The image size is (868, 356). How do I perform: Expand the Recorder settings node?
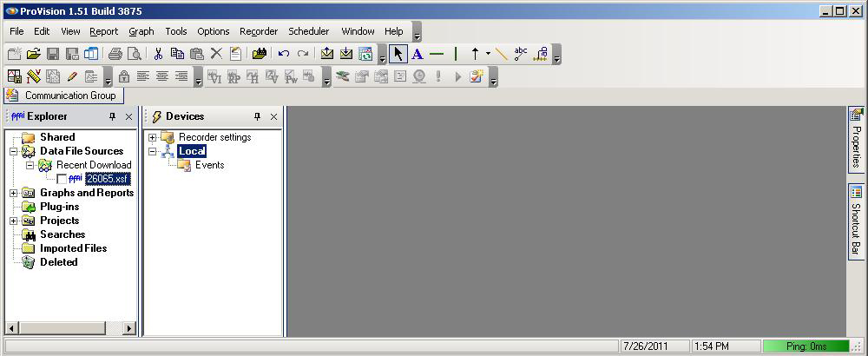[152, 137]
